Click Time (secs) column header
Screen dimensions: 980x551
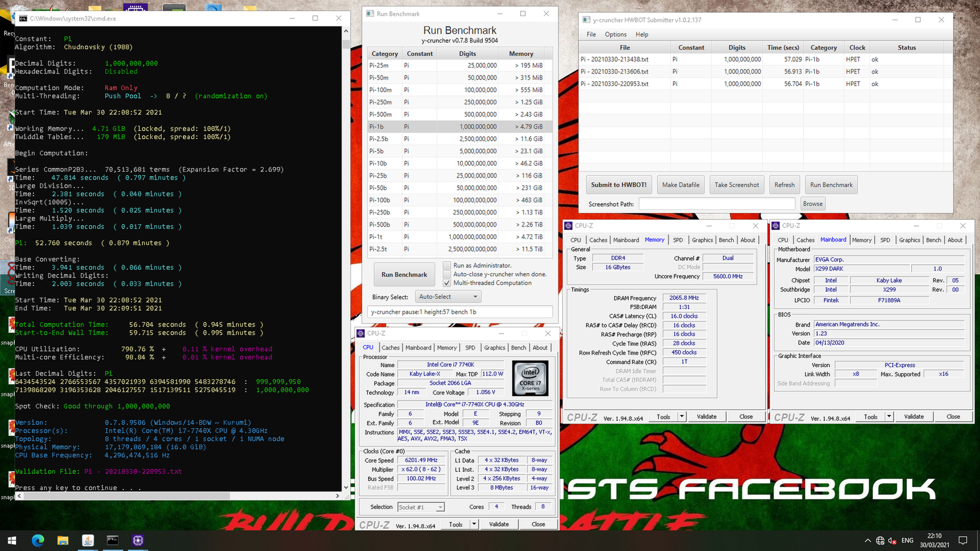click(783, 47)
